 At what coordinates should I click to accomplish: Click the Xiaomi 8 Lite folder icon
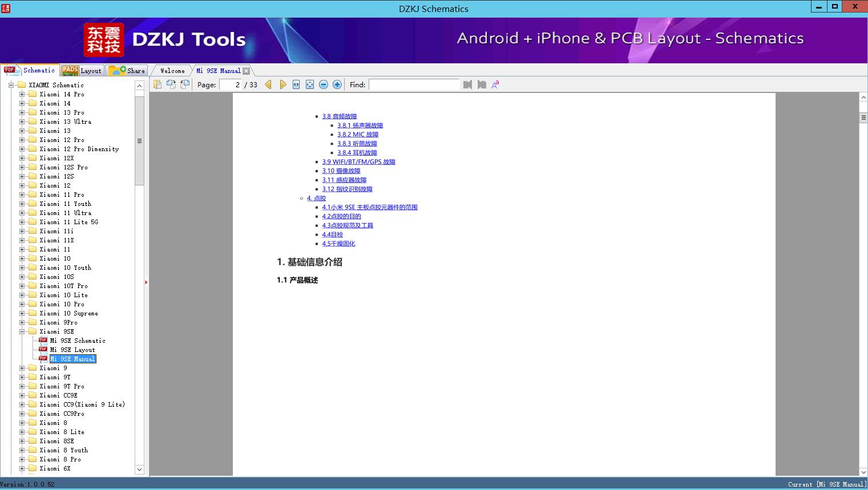click(x=33, y=432)
